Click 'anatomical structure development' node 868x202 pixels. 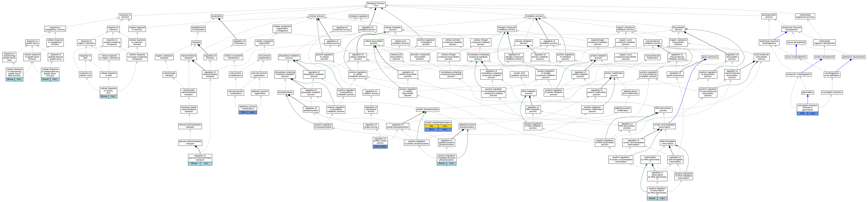[791, 29]
